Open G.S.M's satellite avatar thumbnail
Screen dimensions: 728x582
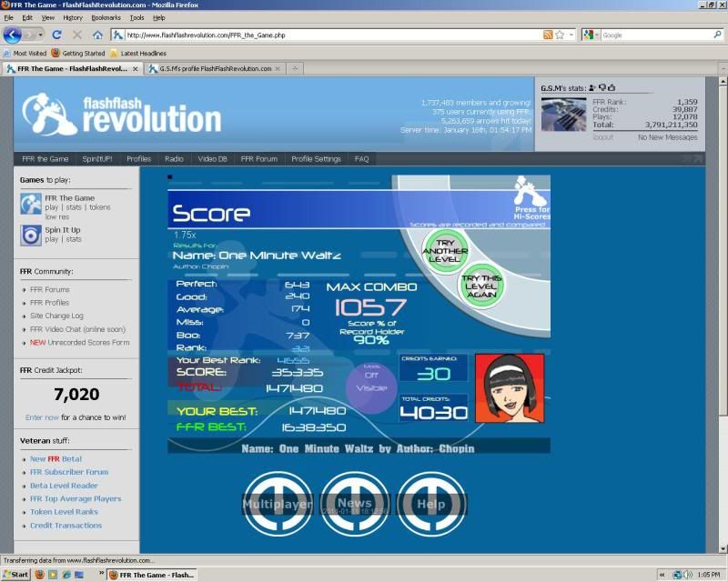tap(563, 115)
